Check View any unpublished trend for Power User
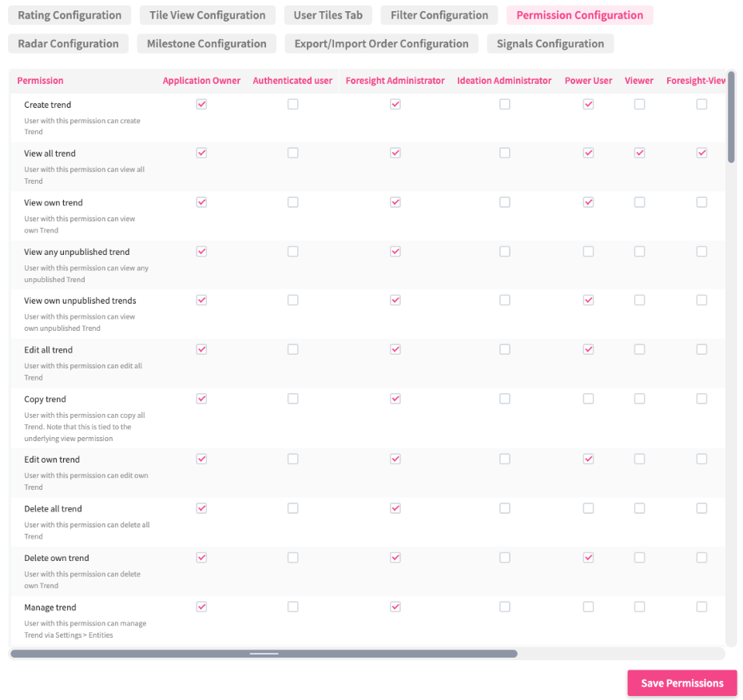This screenshot has width=743, height=700. point(589,251)
